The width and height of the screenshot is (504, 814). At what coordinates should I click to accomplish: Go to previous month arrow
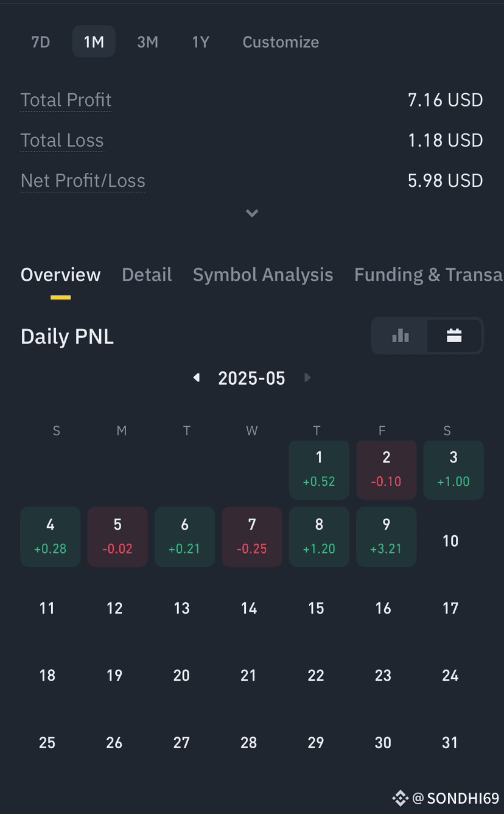(197, 378)
